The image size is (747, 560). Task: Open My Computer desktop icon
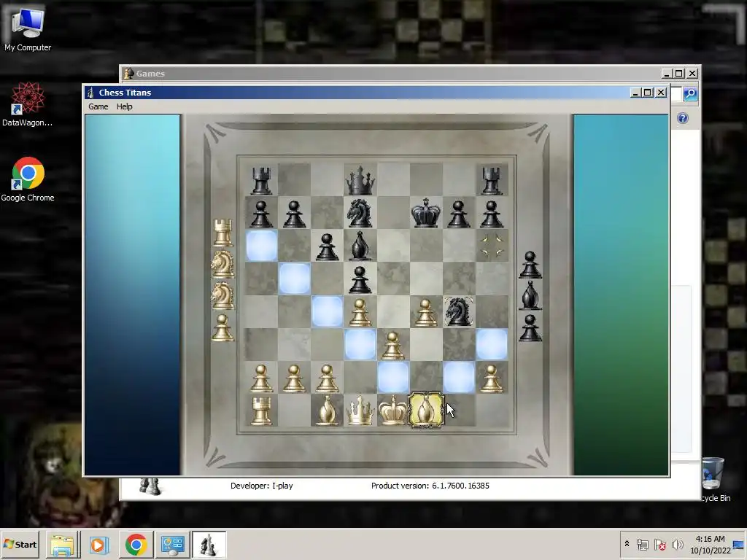(28, 30)
